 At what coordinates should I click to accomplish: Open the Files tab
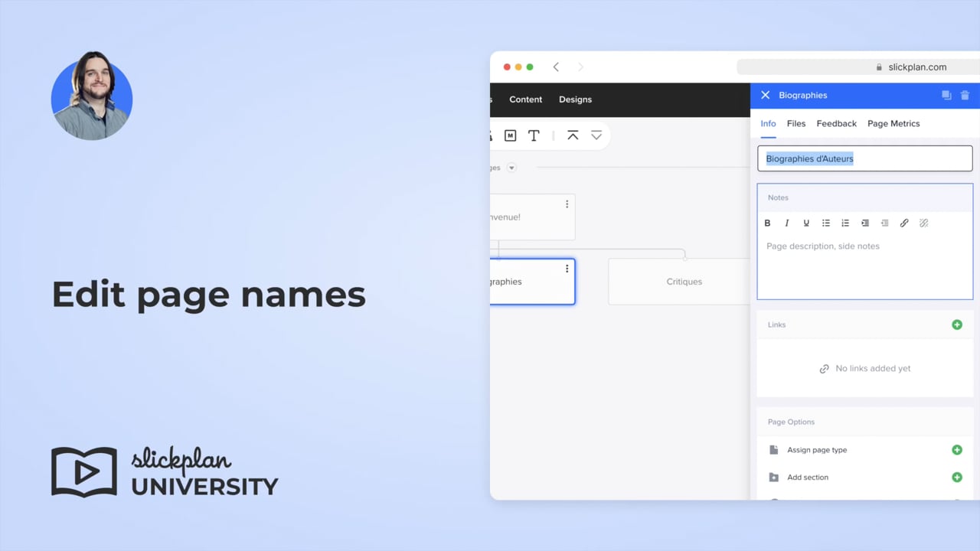(796, 123)
